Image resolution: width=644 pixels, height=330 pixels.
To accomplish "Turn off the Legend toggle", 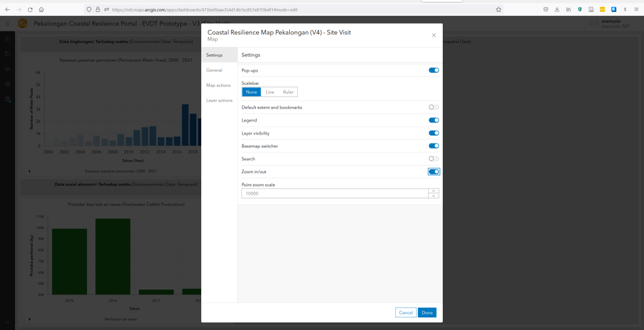I will (433, 120).
